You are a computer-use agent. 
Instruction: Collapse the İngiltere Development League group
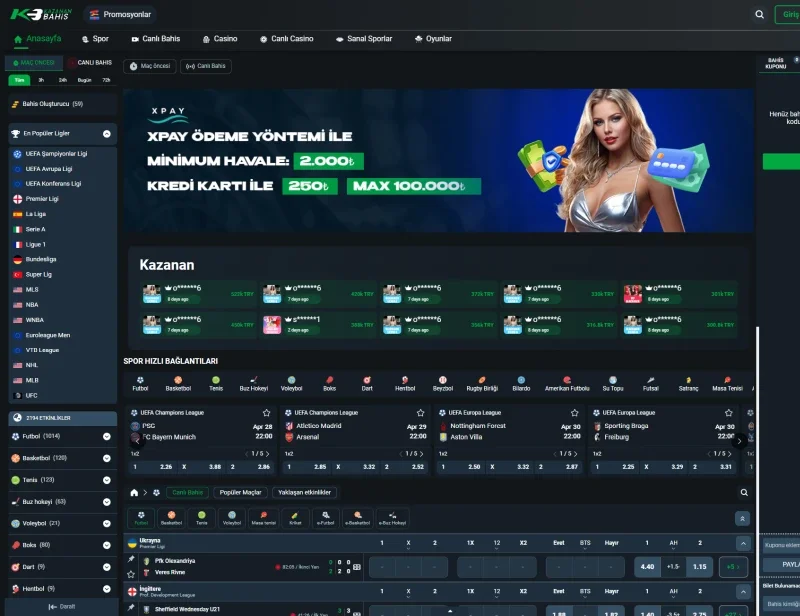(x=743, y=592)
